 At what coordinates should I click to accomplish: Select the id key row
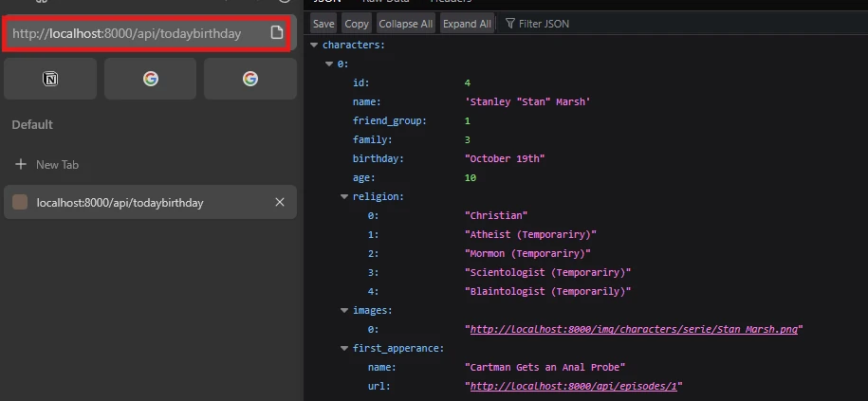pyautogui.click(x=587, y=83)
